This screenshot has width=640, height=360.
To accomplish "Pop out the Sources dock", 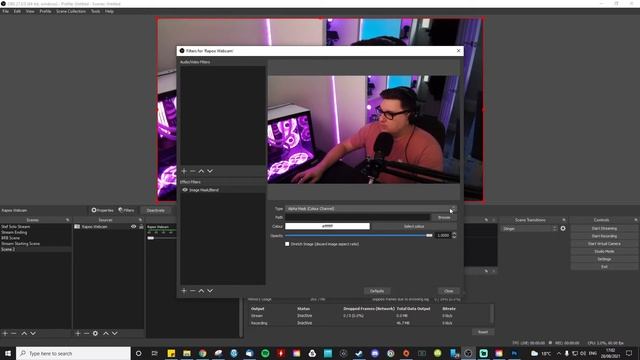I will 140,220.
